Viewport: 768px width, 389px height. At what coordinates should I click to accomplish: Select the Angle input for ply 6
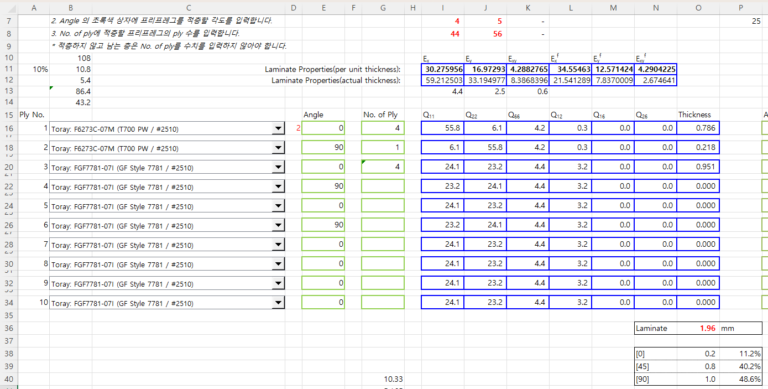(x=323, y=225)
